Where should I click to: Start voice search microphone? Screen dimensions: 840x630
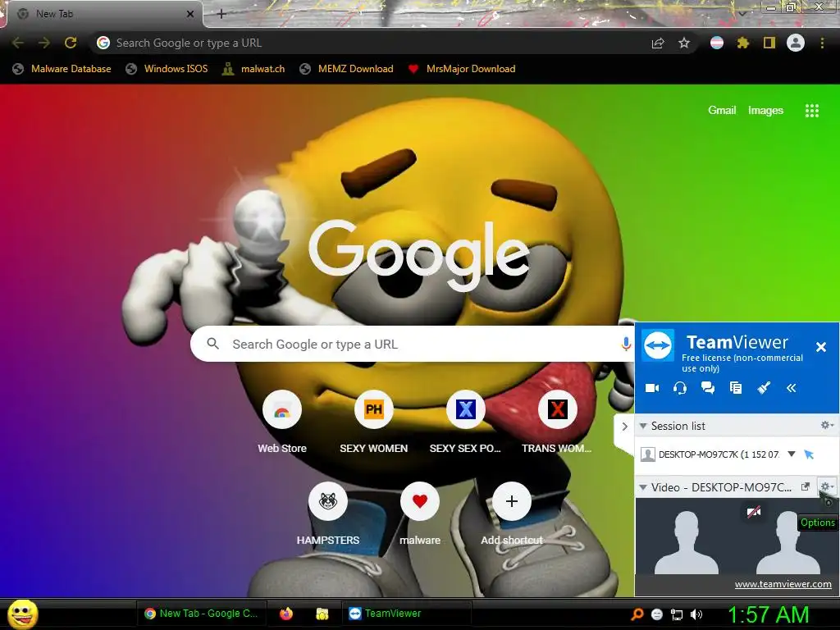(626, 344)
